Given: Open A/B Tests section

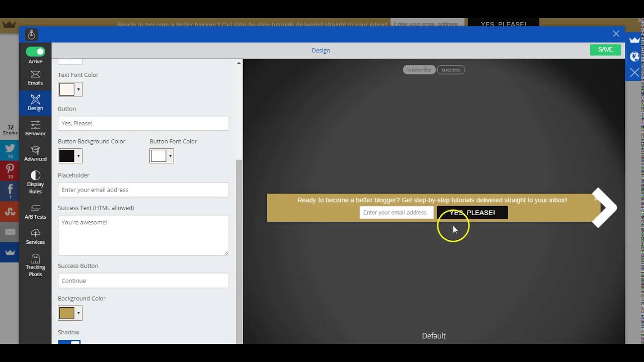Looking at the screenshot, I should coord(35,212).
